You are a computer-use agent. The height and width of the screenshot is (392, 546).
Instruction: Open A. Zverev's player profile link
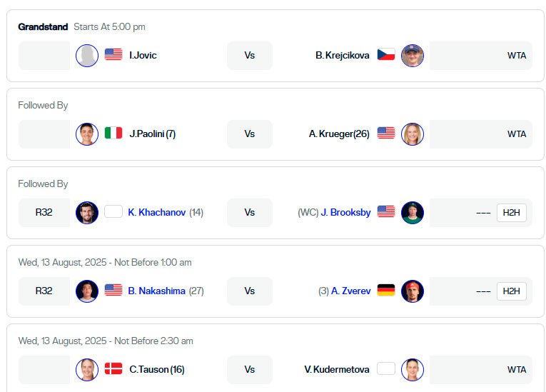tap(351, 291)
